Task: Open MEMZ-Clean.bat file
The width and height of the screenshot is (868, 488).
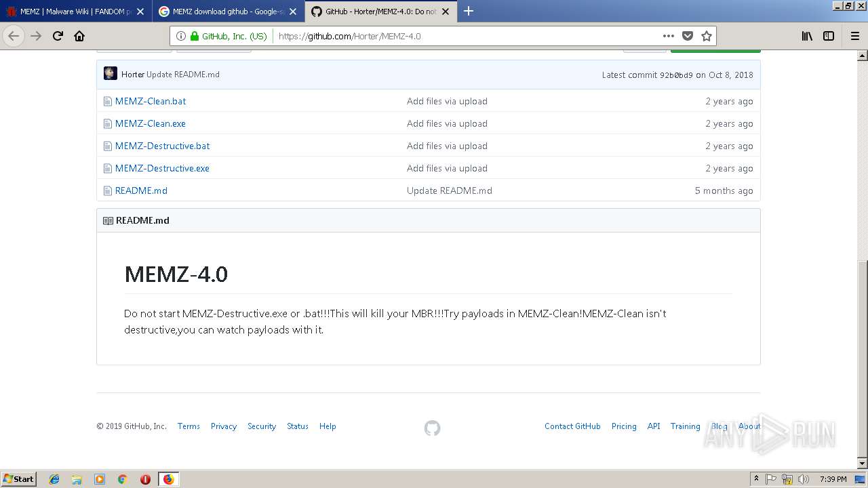Action: click(151, 101)
